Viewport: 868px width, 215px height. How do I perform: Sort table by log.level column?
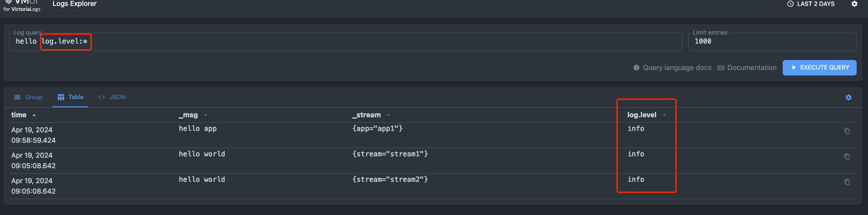pos(642,115)
